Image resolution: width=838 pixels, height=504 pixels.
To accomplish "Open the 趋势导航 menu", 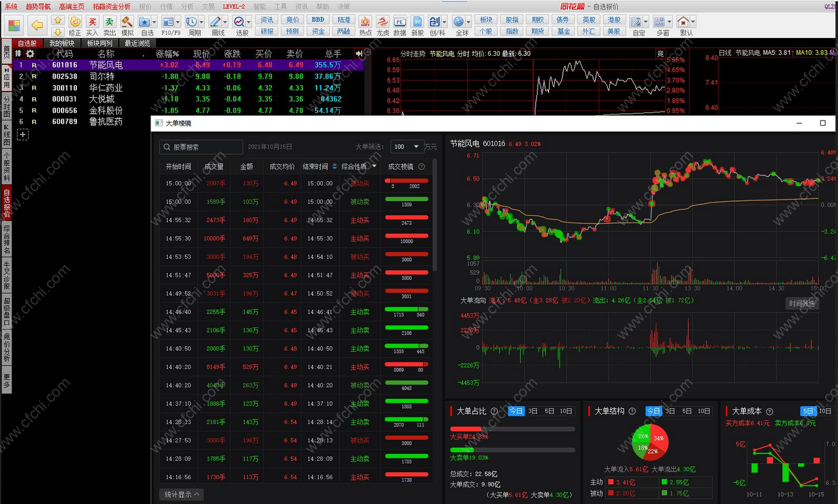I will (38, 6).
